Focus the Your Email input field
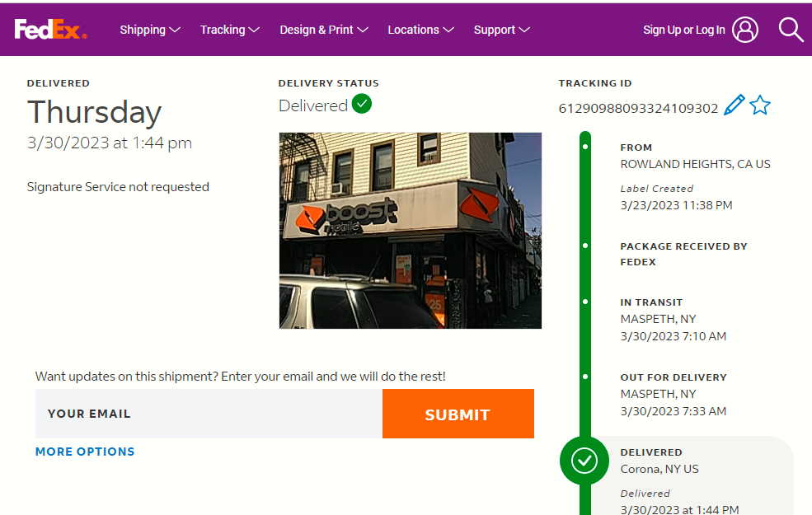The height and width of the screenshot is (515, 812). pos(209,414)
